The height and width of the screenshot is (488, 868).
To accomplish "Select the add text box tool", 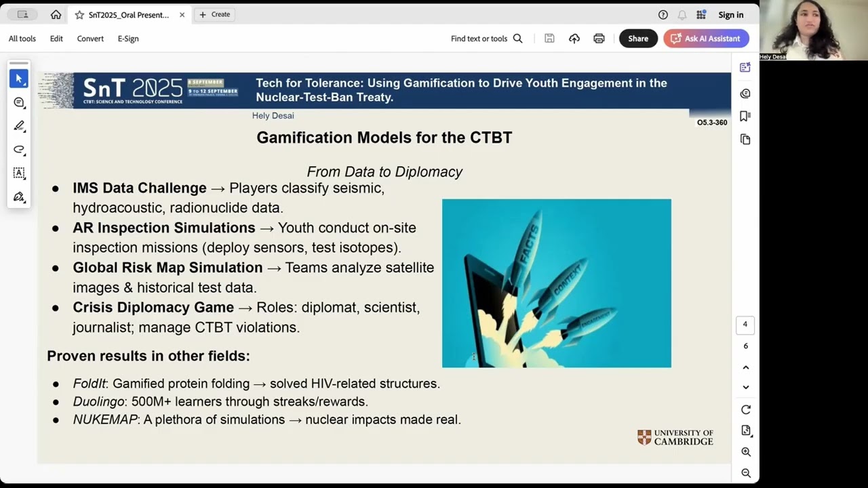I will [x=19, y=173].
